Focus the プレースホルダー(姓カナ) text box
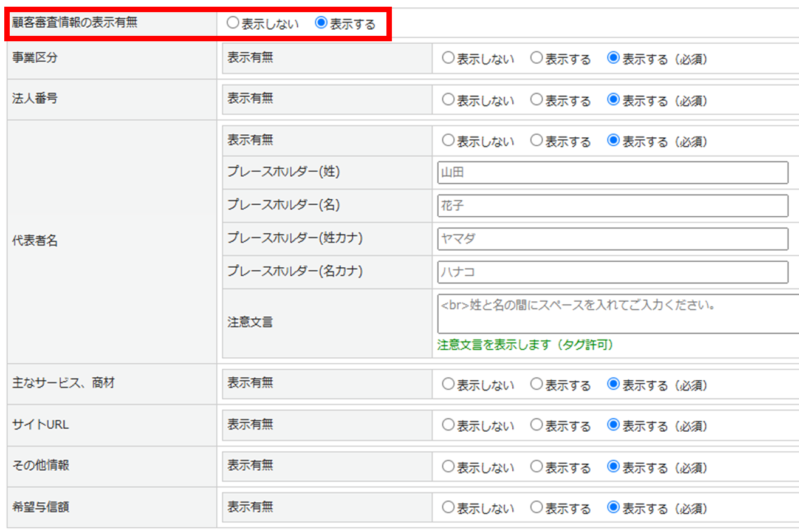Screen dimensions: 799x532 (x=612, y=239)
